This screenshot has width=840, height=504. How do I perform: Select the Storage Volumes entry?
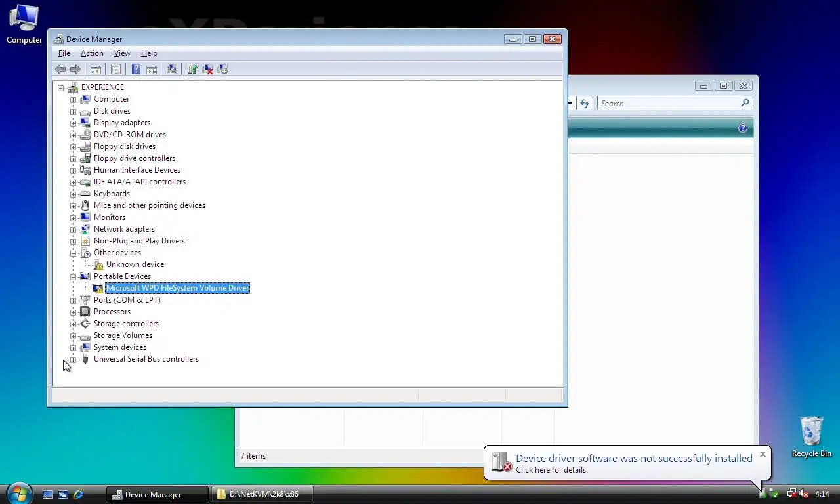point(123,335)
